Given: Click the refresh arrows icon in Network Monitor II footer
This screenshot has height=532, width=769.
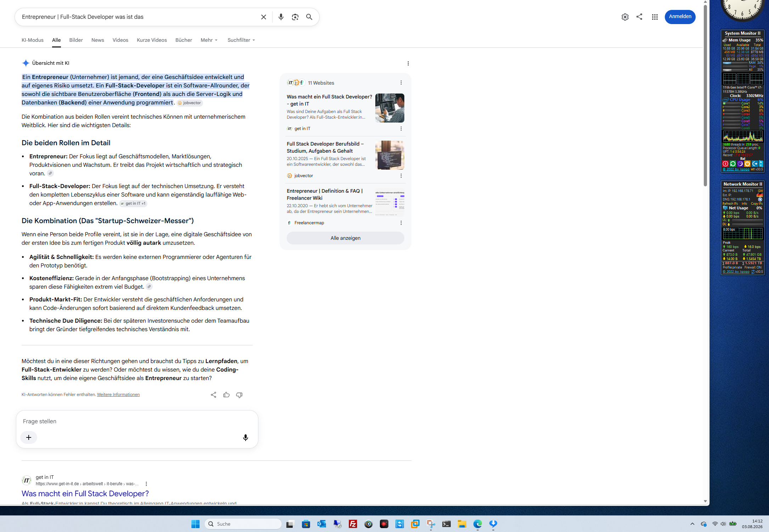Looking at the screenshot, I should click(753, 272).
